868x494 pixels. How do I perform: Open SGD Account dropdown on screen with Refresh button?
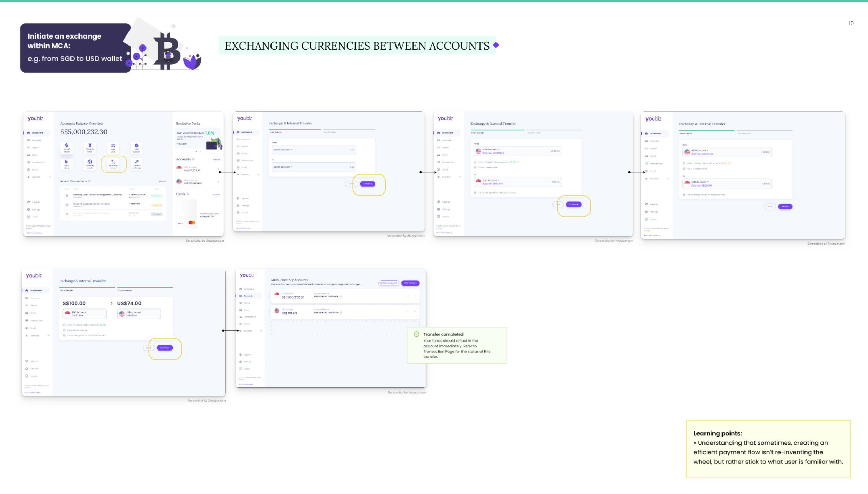(x=700, y=182)
